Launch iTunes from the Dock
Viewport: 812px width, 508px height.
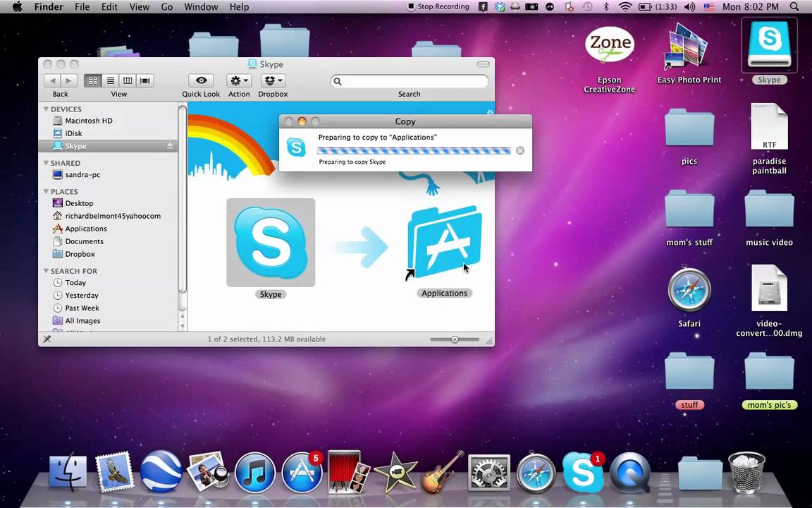(x=254, y=473)
